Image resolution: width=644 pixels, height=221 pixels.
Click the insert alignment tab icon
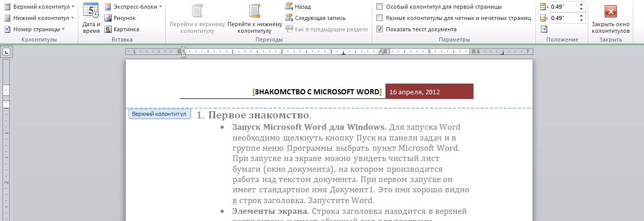pyautogui.click(x=544, y=29)
